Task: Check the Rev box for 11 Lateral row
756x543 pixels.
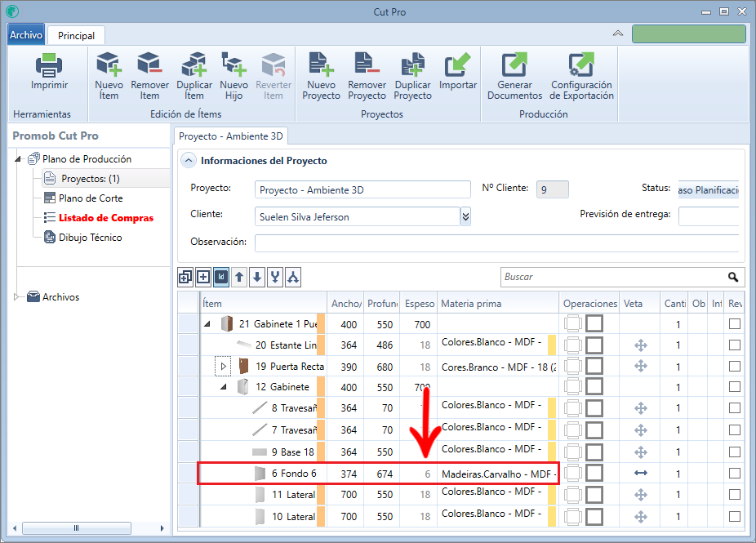Action: tap(735, 494)
